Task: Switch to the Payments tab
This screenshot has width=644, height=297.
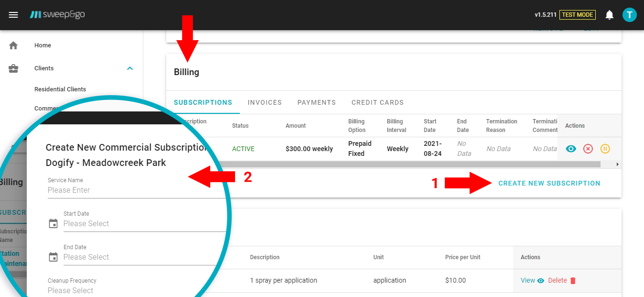Action: coord(316,102)
